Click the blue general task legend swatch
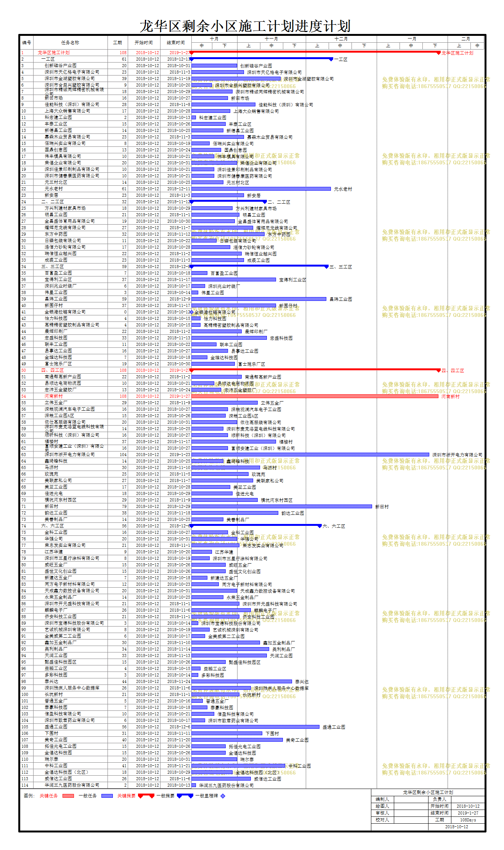Screen dimensions: 504x850 107,796
